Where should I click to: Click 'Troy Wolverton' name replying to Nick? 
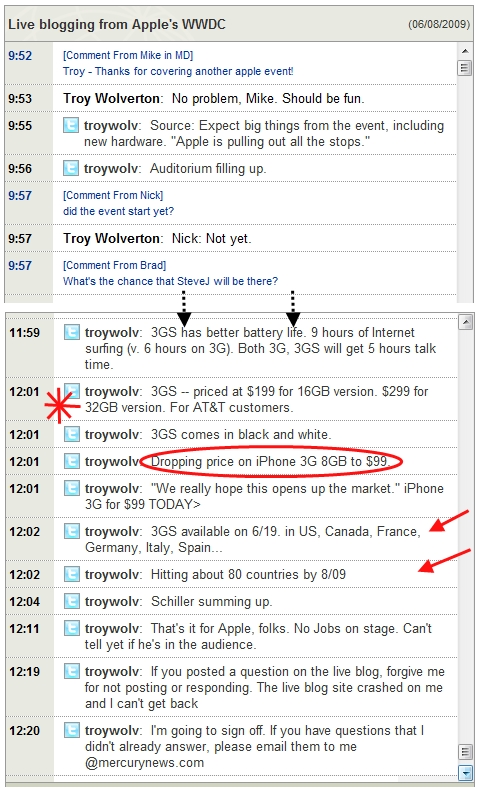[x=113, y=238]
